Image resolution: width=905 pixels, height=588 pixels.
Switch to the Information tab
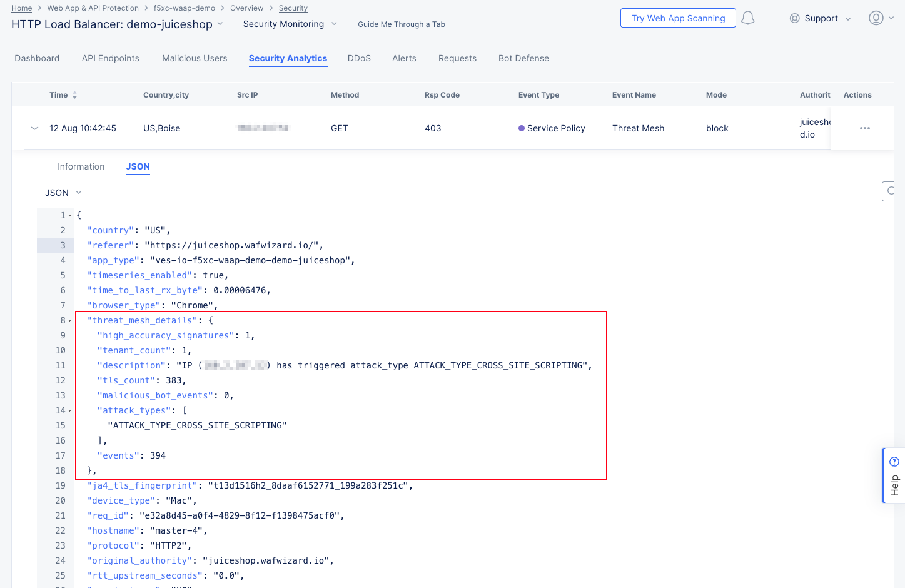(x=81, y=166)
